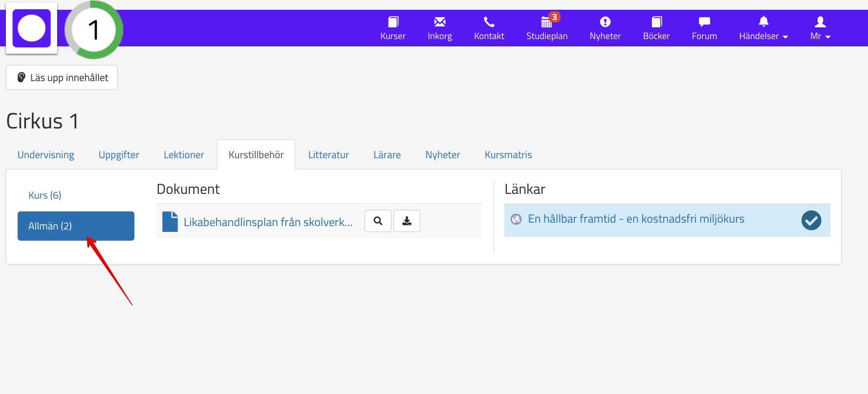This screenshot has height=394, width=868.
Task: Toggle the checkmark on the miljökurs link
Action: [x=811, y=220]
